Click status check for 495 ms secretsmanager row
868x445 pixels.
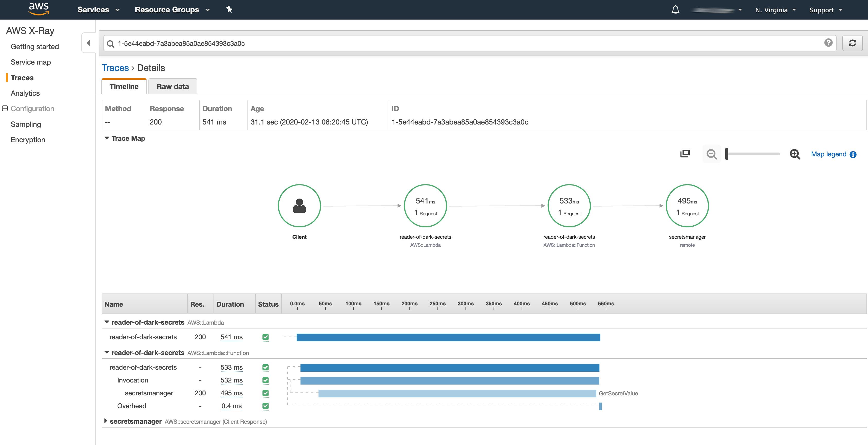[x=265, y=393]
